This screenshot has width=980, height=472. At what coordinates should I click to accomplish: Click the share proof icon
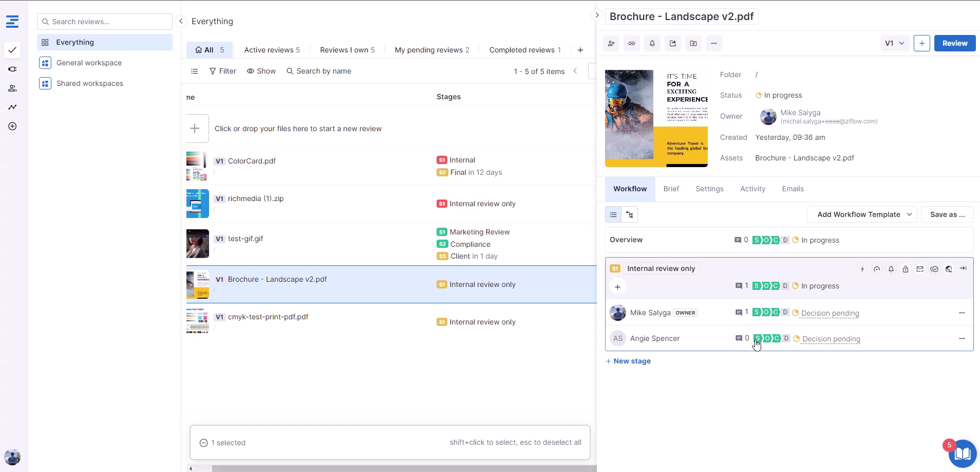(673, 43)
